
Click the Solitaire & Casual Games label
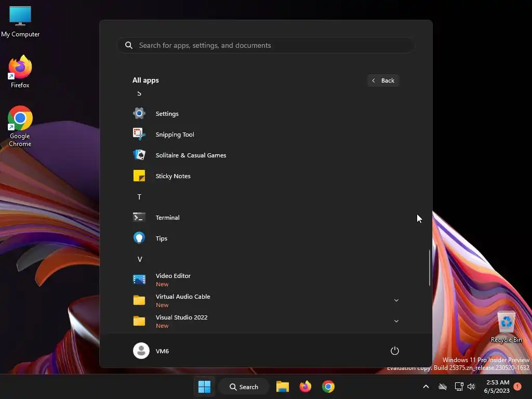191,155
